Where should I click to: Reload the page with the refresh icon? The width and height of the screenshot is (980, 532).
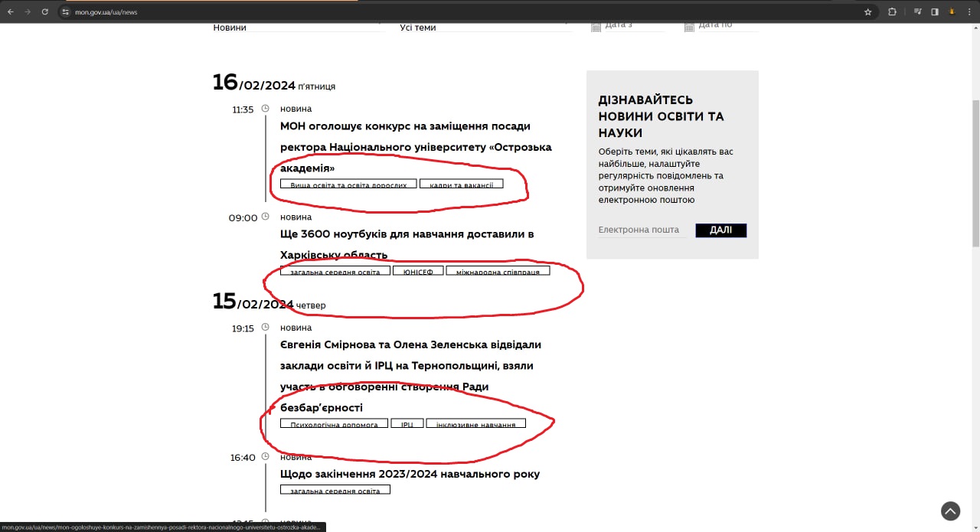click(44, 12)
